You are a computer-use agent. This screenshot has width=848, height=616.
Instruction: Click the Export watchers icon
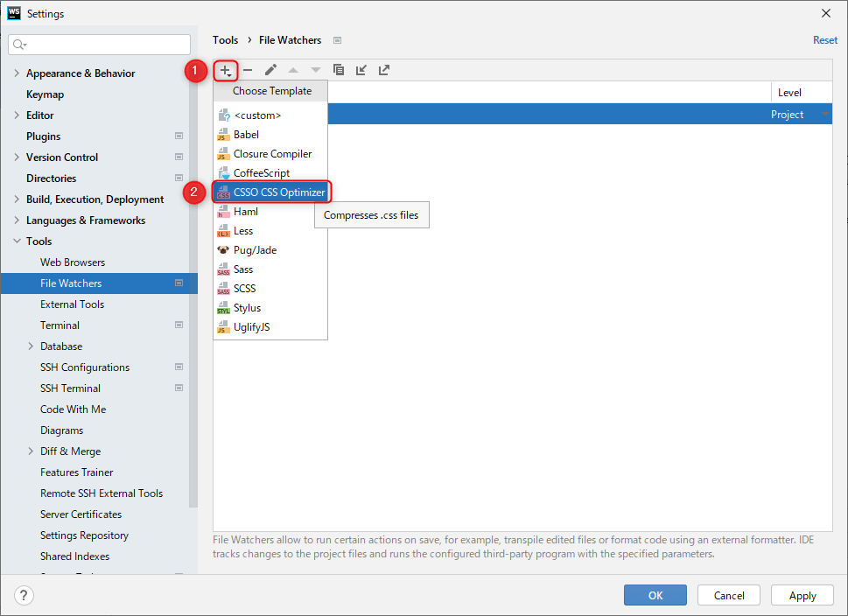point(384,70)
